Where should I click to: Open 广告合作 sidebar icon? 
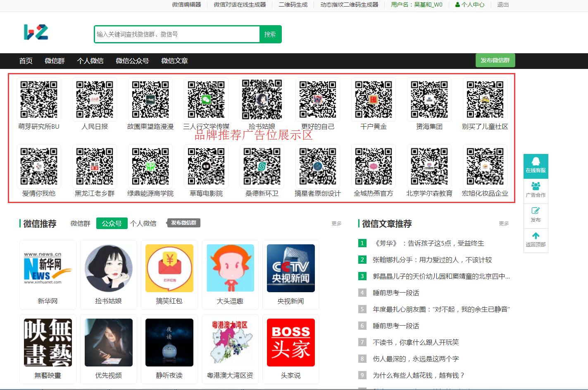(x=536, y=191)
